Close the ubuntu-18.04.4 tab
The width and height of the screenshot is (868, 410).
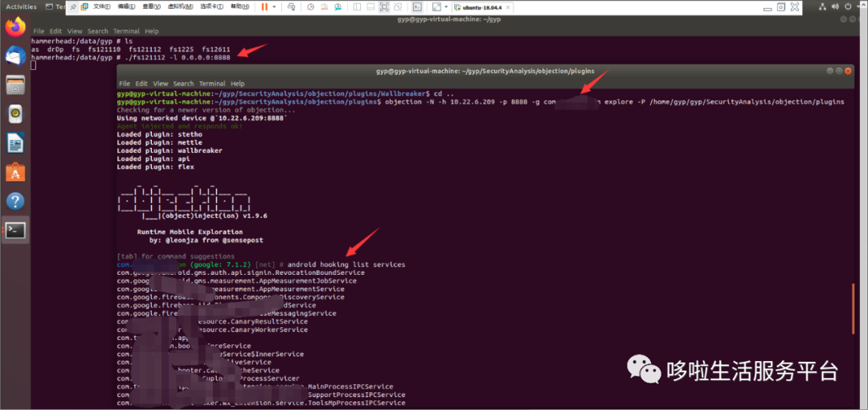click(506, 8)
